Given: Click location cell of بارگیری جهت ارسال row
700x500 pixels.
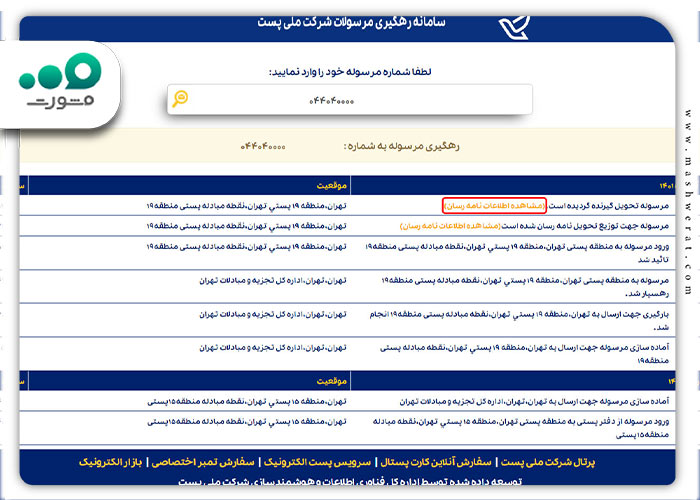Looking at the screenshot, I should click(273, 314).
